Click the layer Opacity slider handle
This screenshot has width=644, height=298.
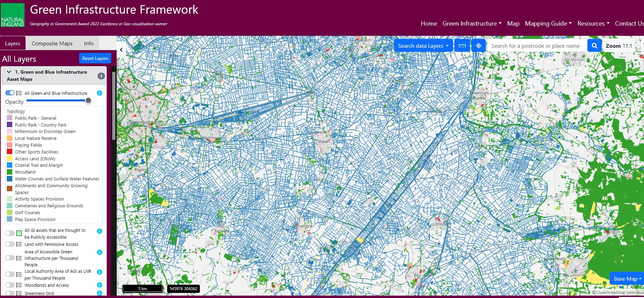click(x=88, y=101)
